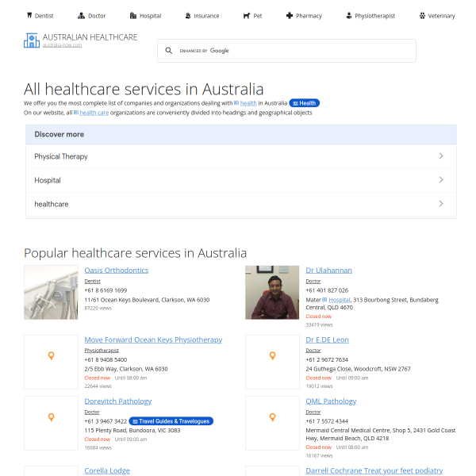Click the search magnifier icon

(169, 51)
